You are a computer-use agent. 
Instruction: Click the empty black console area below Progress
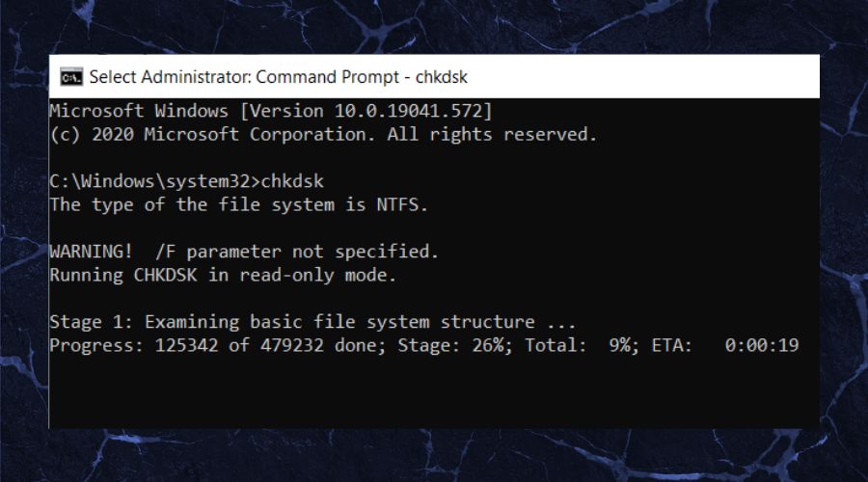(434, 393)
